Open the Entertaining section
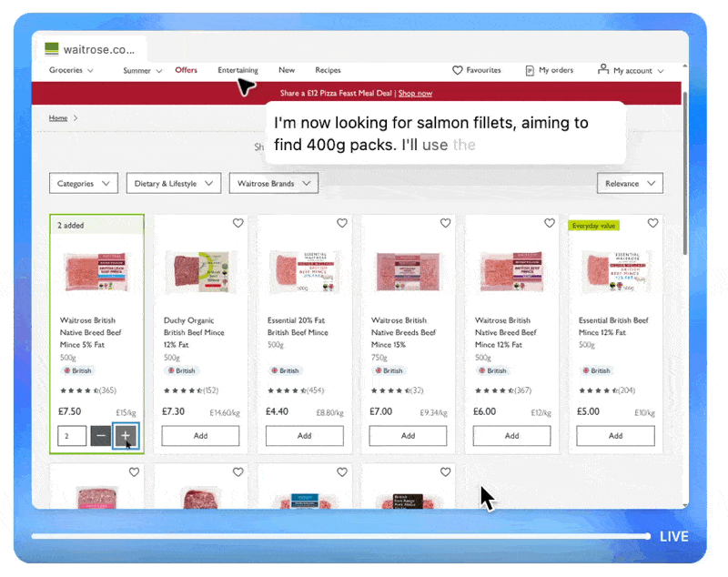This screenshot has height=577, width=728. (238, 70)
